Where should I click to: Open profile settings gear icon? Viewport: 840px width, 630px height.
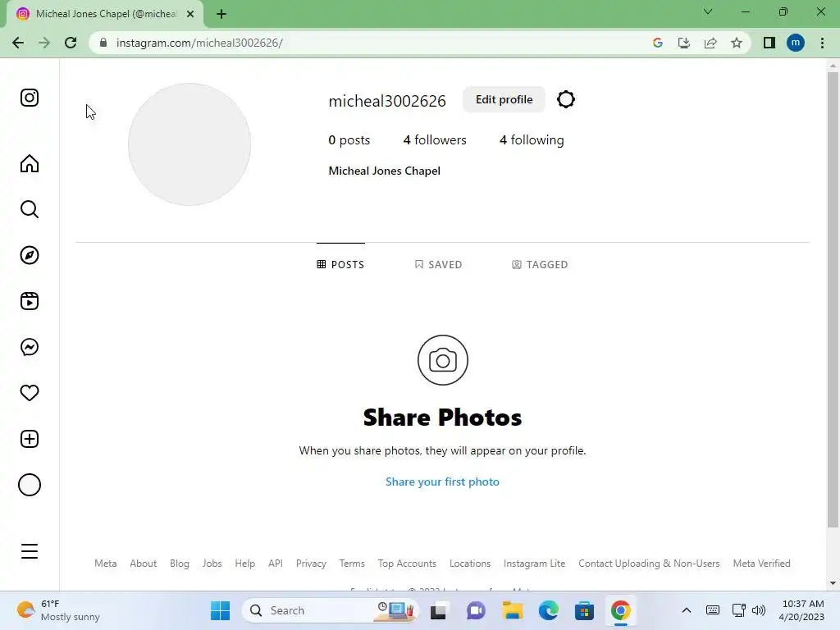566,99
